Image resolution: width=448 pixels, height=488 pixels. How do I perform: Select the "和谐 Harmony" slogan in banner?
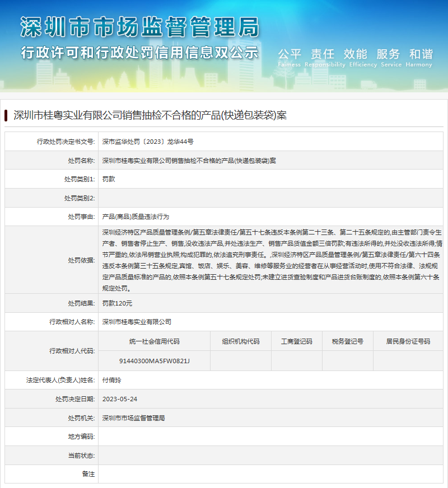(x=419, y=58)
